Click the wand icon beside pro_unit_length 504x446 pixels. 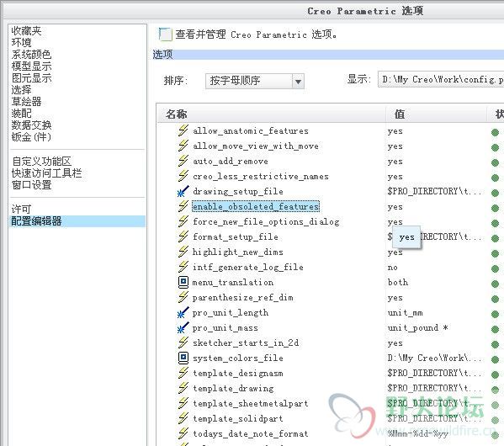[183, 312]
